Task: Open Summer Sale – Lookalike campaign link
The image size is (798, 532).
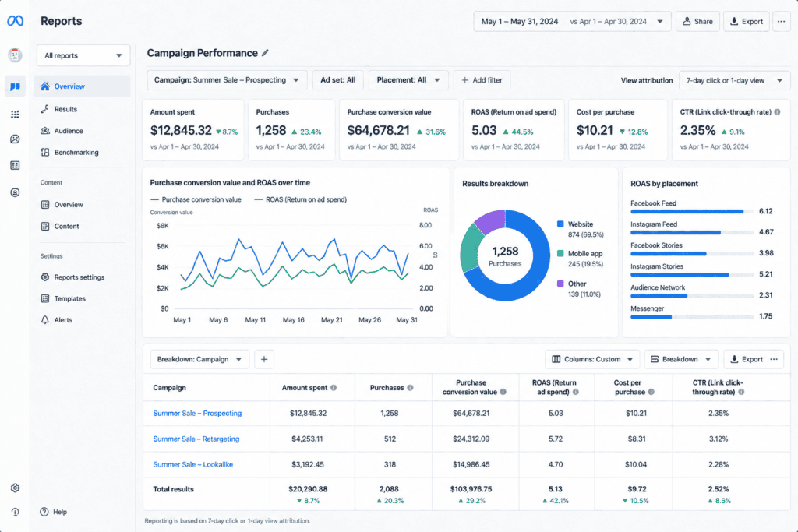Action: click(x=193, y=464)
